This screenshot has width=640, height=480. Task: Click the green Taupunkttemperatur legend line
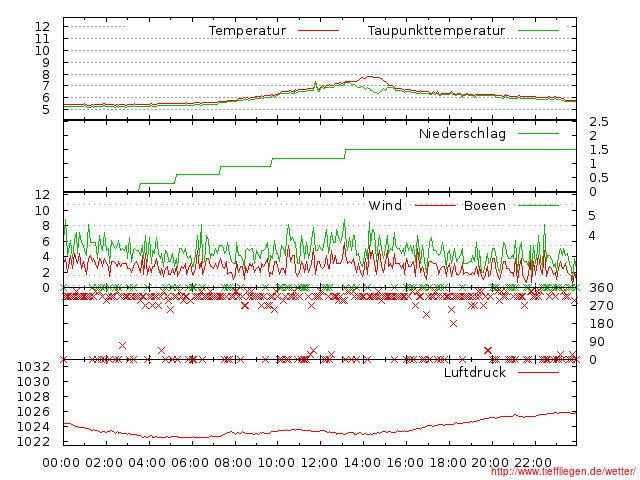coord(538,31)
